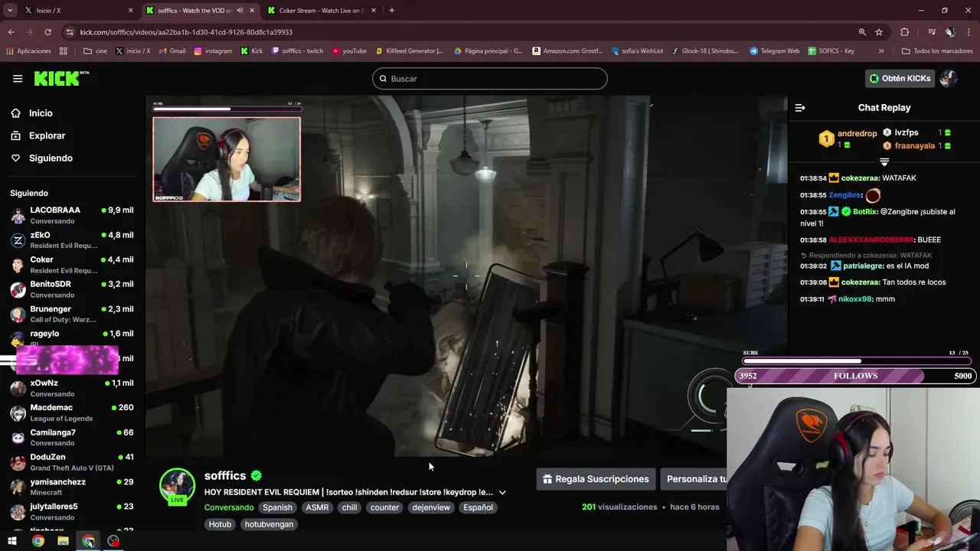Click cokezeraa username in WATAFAK message
The height and width of the screenshot is (551, 980).
coord(859,178)
